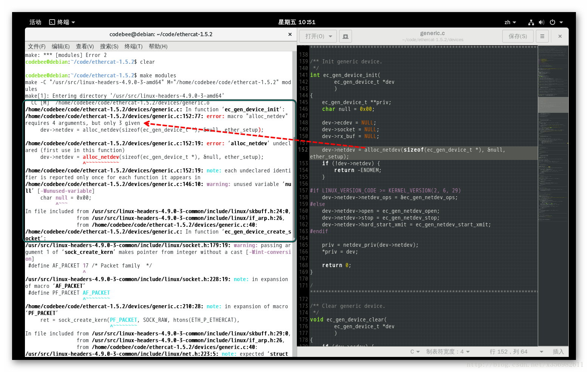Open the 查看(V) terminal menu

(x=85, y=46)
